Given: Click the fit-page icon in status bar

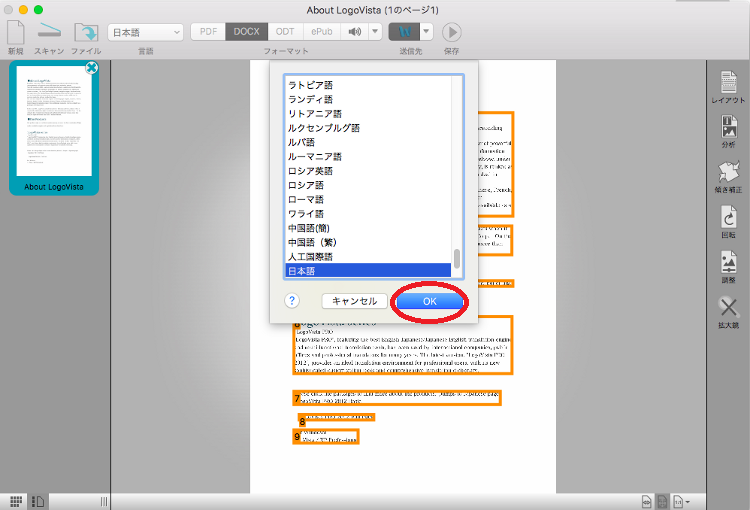Looking at the screenshot, I should pos(662,502).
